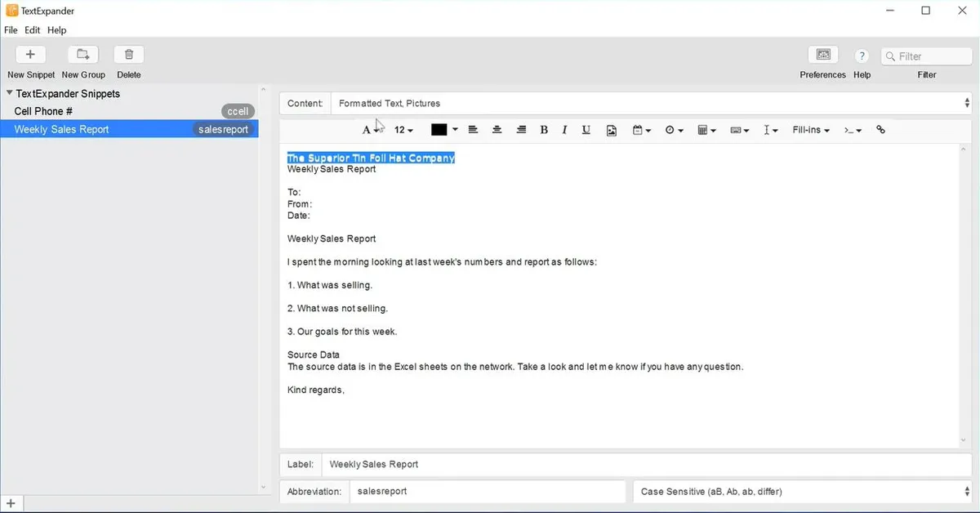
Task: Click the 'Kind regards,' line
Action: pos(316,390)
